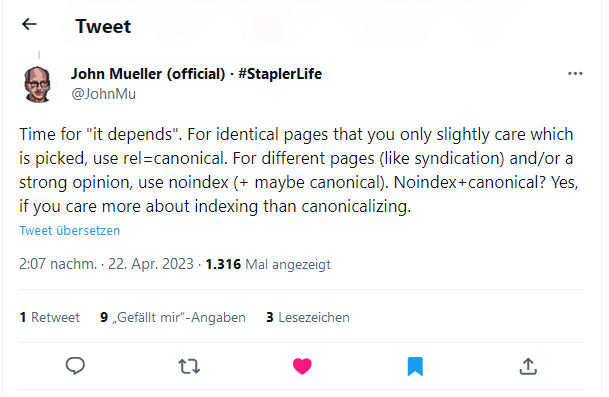Go back with the left arrow icon
Screen dimensions: 609x397
pos(29,24)
